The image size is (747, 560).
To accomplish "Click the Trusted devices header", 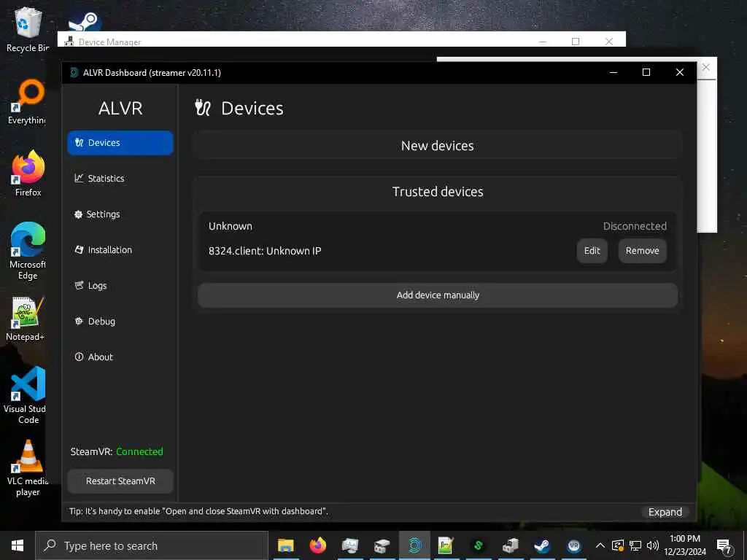I will 438,192.
